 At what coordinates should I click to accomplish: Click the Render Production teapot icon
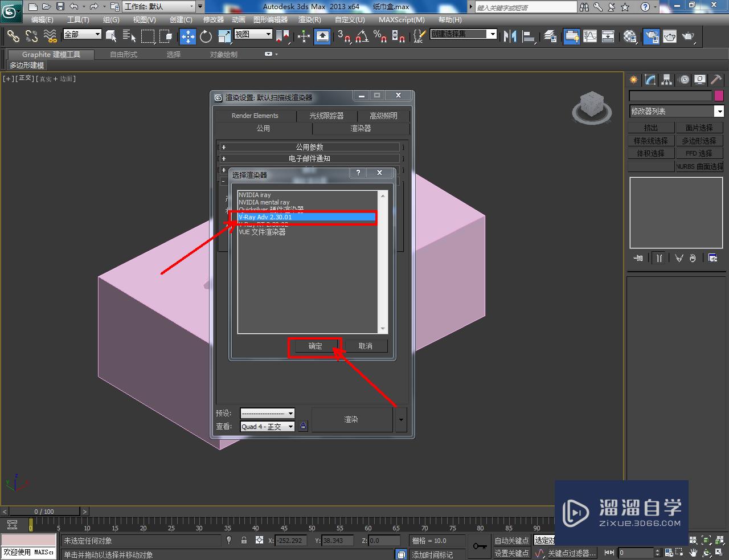point(689,36)
